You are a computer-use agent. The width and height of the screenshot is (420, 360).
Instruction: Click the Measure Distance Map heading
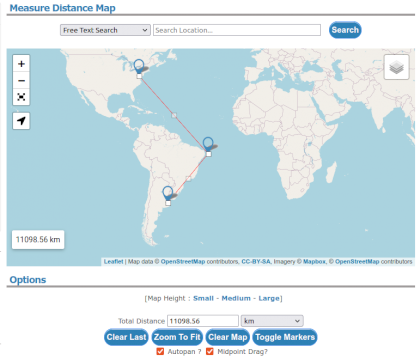coord(63,8)
